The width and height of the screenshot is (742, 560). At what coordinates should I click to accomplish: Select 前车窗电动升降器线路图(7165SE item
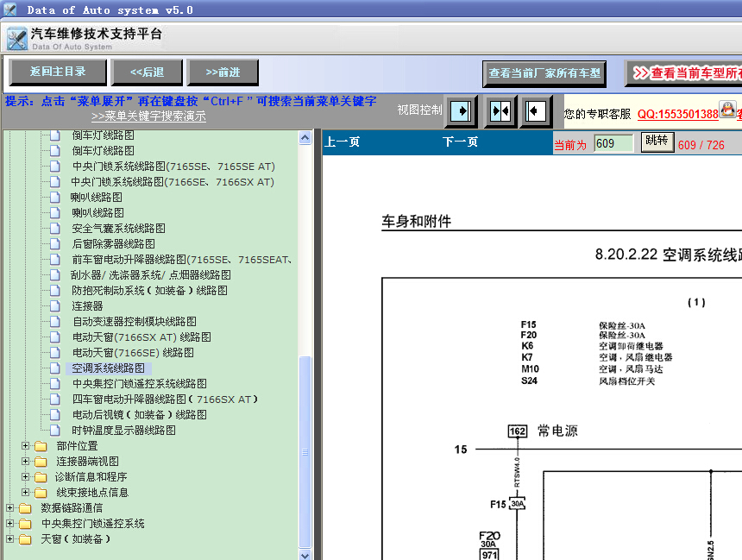coord(182,260)
